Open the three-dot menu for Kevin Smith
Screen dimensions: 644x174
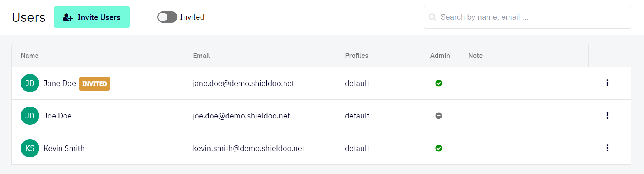coord(607,148)
